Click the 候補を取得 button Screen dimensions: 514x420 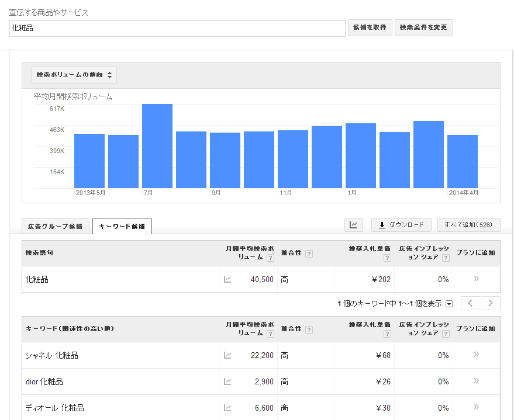click(x=370, y=27)
